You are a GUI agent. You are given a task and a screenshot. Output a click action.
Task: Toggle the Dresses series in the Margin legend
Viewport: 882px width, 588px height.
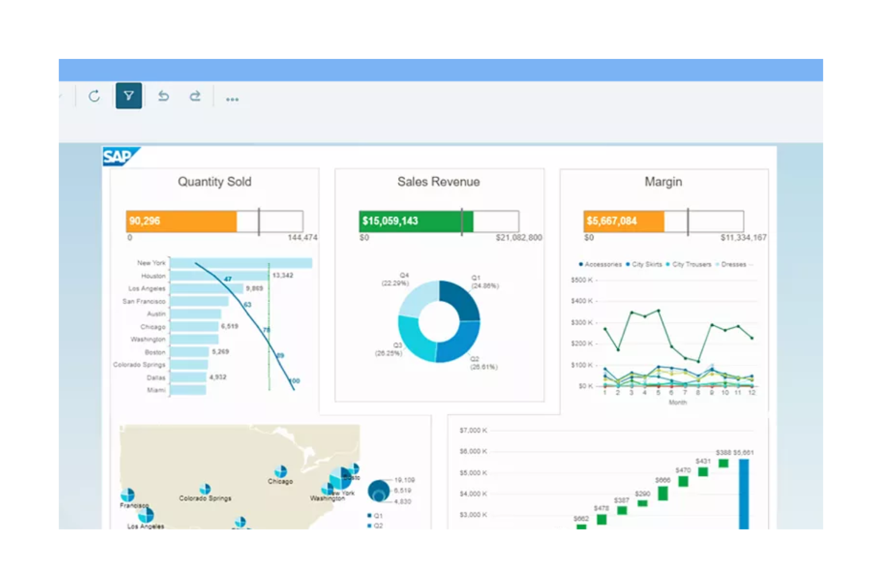[x=716, y=264]
